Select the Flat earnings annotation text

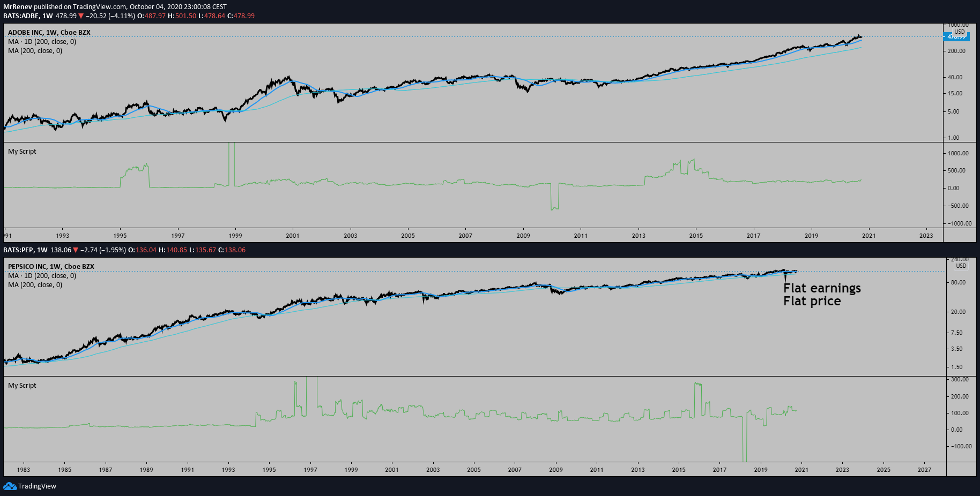coord(822,288)
